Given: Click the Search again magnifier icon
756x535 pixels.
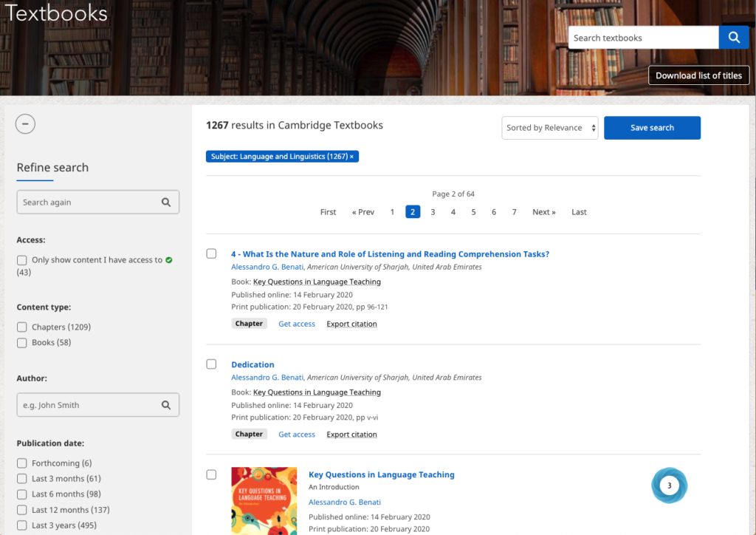Looking at the screenshot, I should click(x=166, y=202).
